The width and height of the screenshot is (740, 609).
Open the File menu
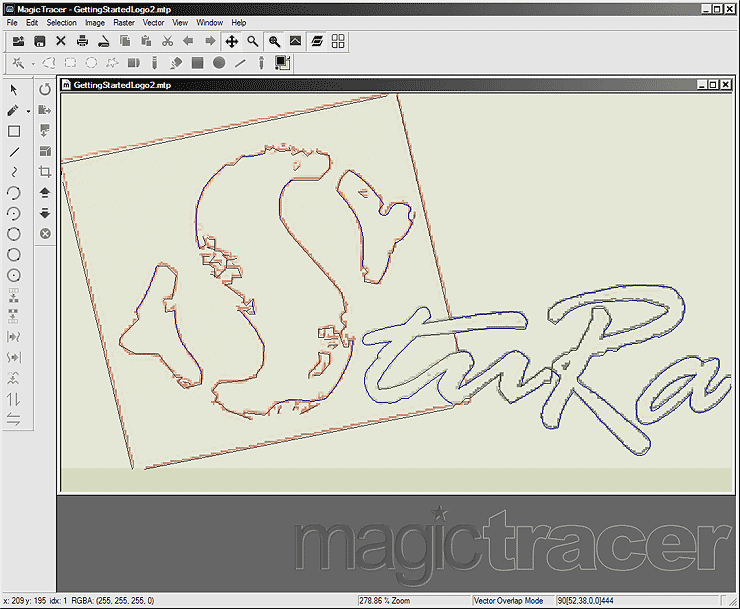[x=12, y=23]
